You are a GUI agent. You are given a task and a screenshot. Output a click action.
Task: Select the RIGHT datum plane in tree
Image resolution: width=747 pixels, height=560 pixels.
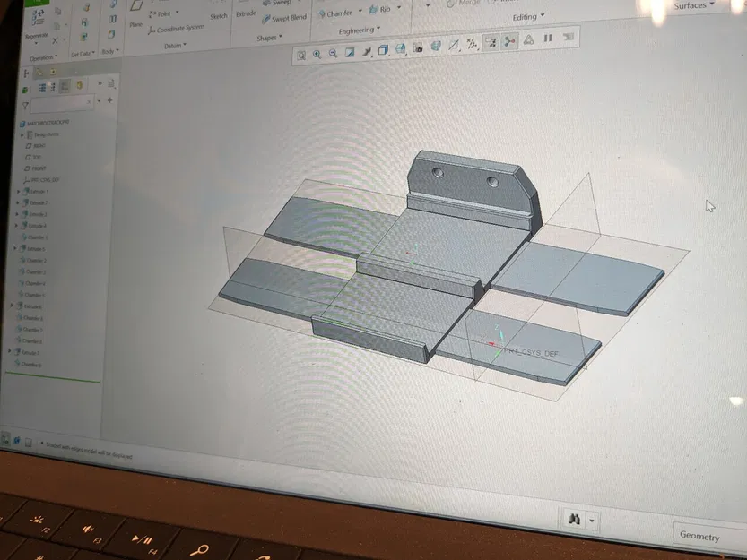36,146
